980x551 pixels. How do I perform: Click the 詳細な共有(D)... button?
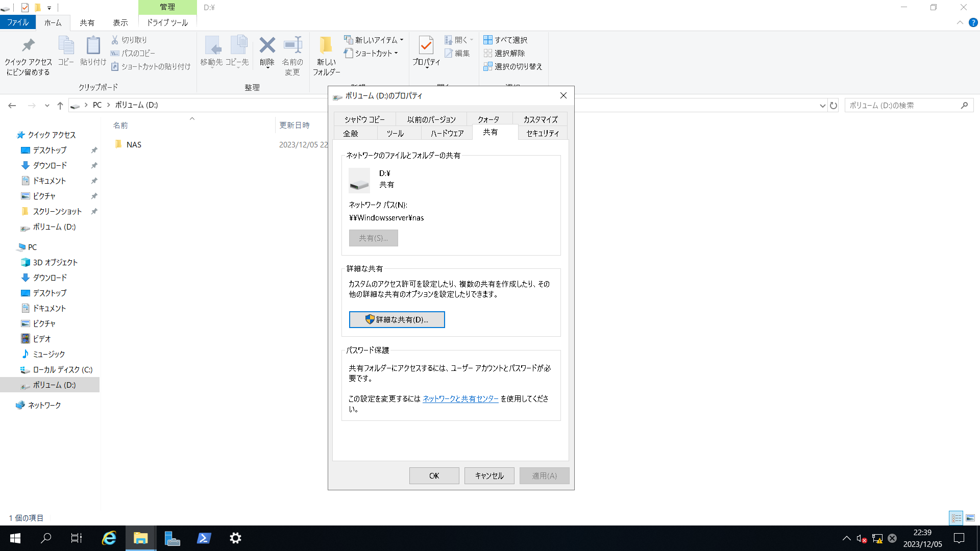397,319
